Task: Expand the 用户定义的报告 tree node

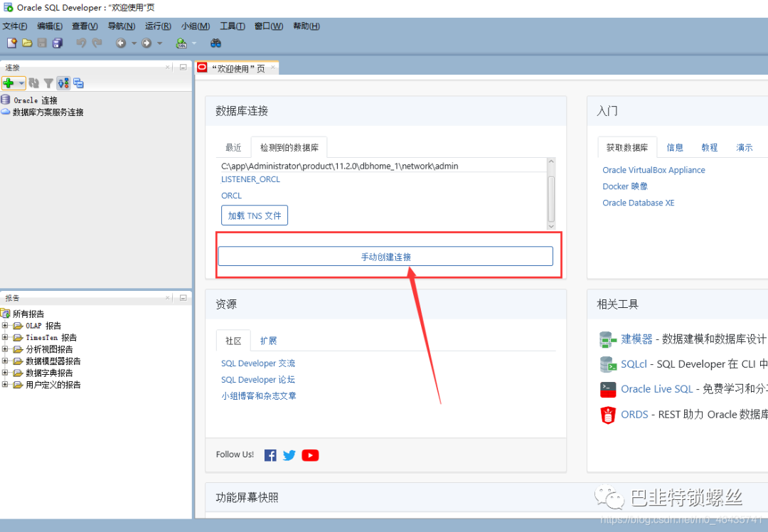Action: [5, 384]
